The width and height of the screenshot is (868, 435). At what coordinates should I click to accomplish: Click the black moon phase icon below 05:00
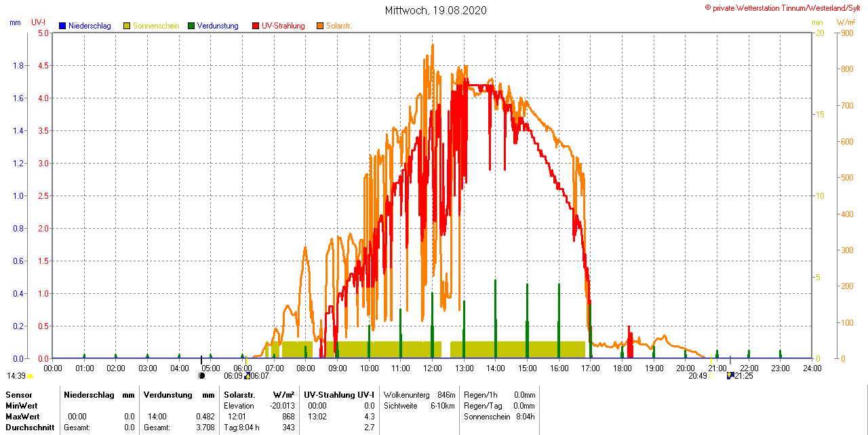pyautogui.click(x=201, y=375)
